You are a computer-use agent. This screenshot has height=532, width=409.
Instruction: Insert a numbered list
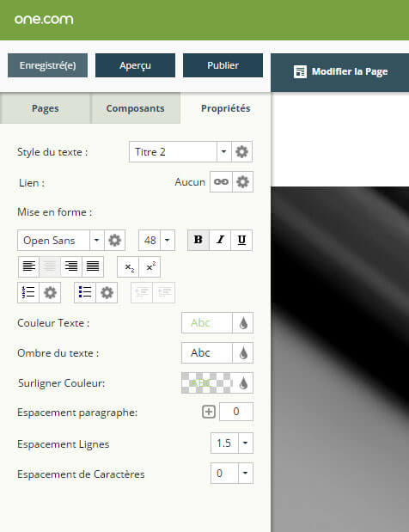(28, 292)
